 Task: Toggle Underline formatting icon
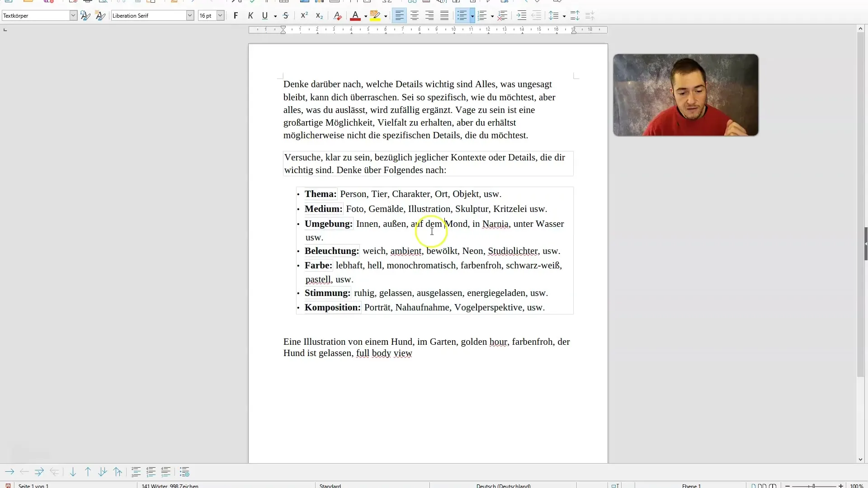point(264,15)
